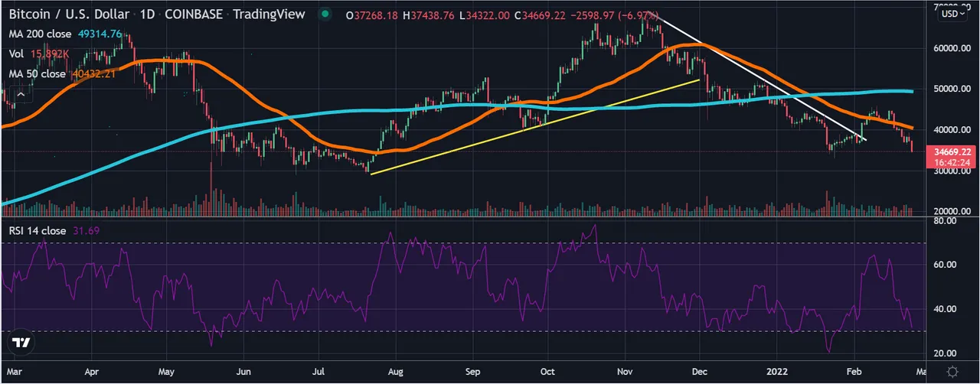Click the Jun time axis label
Screen dimensions: 980x384
tap(243, 371)
